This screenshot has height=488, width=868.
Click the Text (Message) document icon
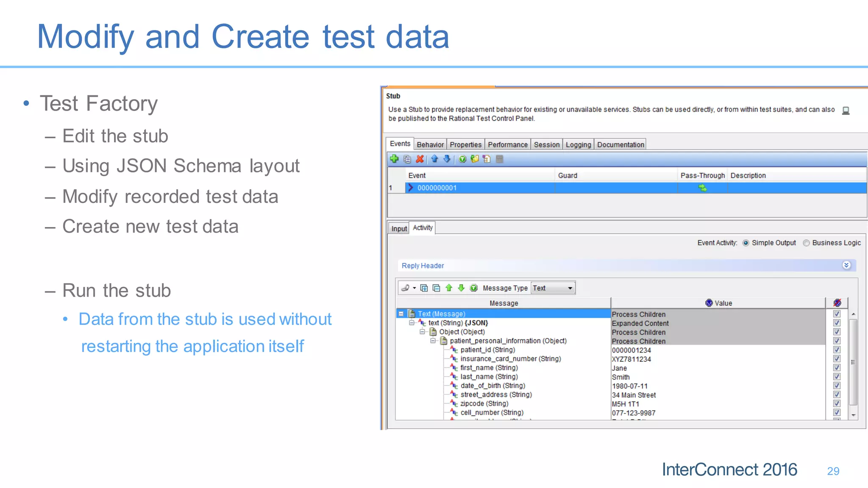tap(411, 313)
